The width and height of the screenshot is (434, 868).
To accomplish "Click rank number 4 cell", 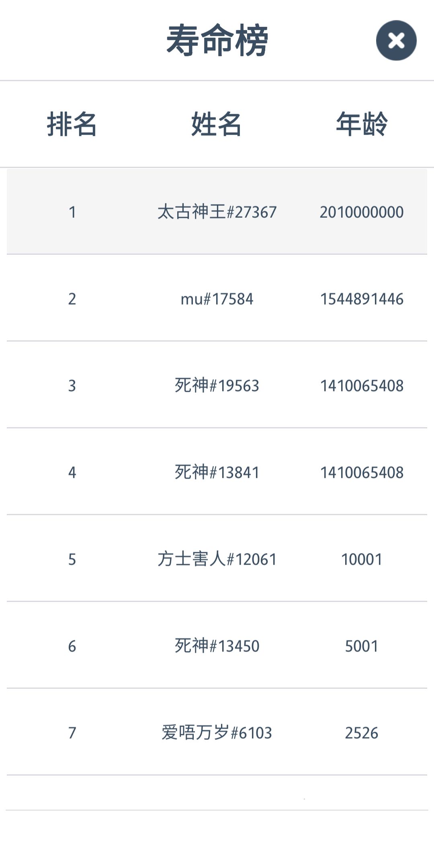I will pyautogui.click(x=72, y=472).
